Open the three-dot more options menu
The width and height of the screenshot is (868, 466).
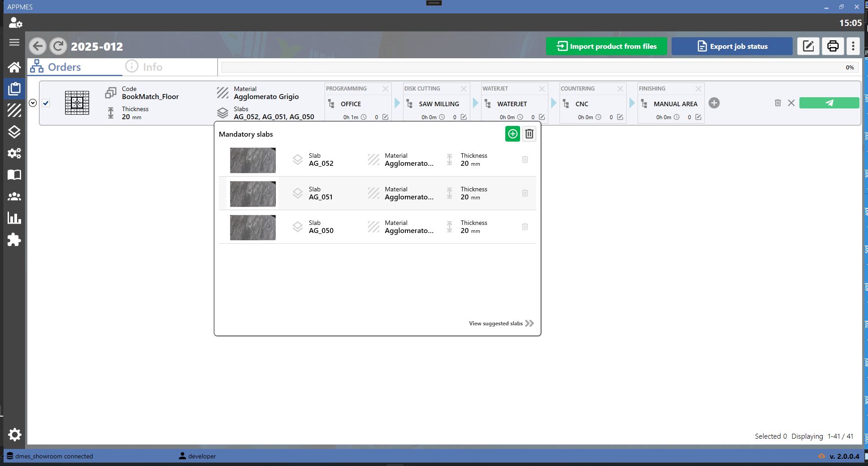[853, 46]
